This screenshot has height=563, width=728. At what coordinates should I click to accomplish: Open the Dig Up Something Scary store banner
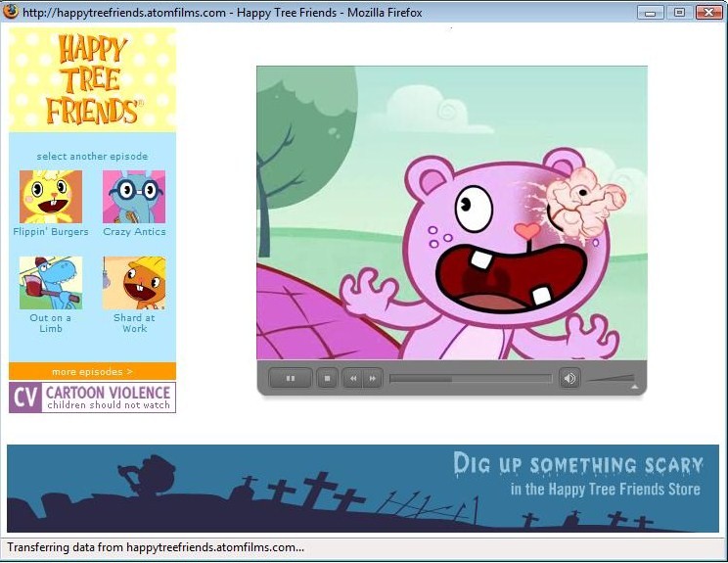point(363,489)
